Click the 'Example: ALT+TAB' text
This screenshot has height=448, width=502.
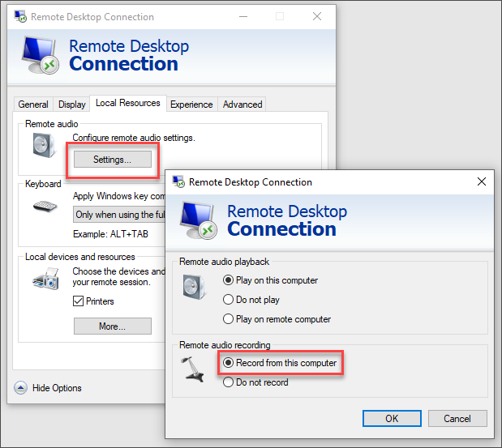110,234
